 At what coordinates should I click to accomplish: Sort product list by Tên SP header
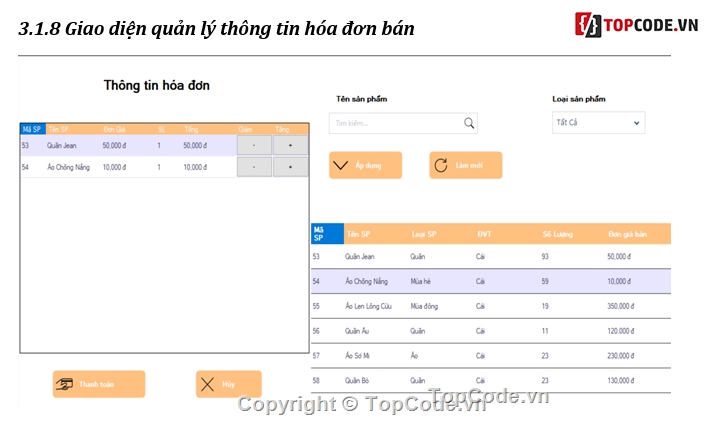point(358,234)
